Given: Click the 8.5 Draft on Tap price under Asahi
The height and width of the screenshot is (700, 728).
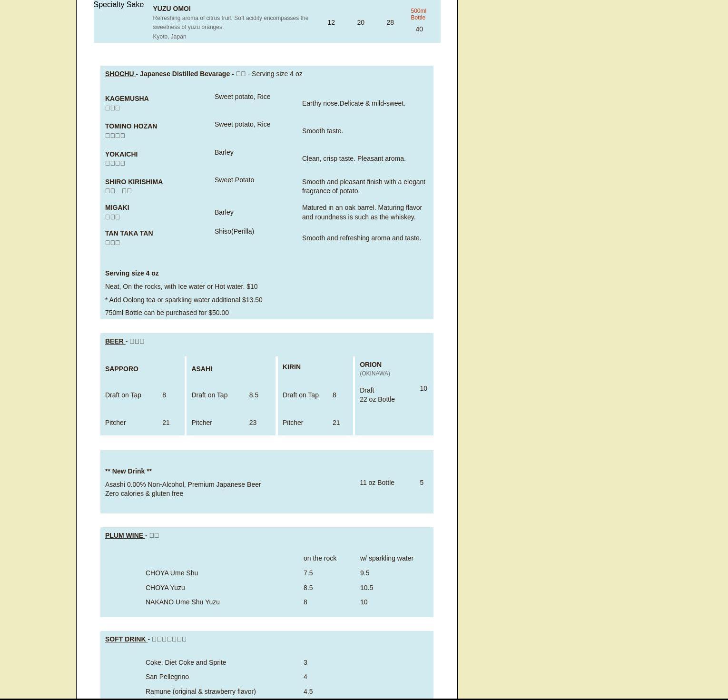Looking at the screenshot, I should pos(254,395).
